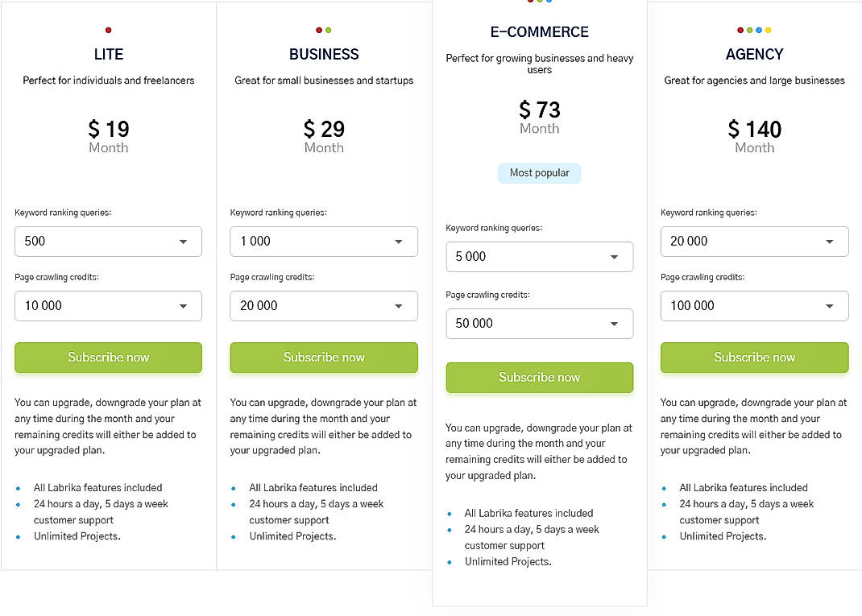Select the AGENCY plan heading

pos(755,54)
